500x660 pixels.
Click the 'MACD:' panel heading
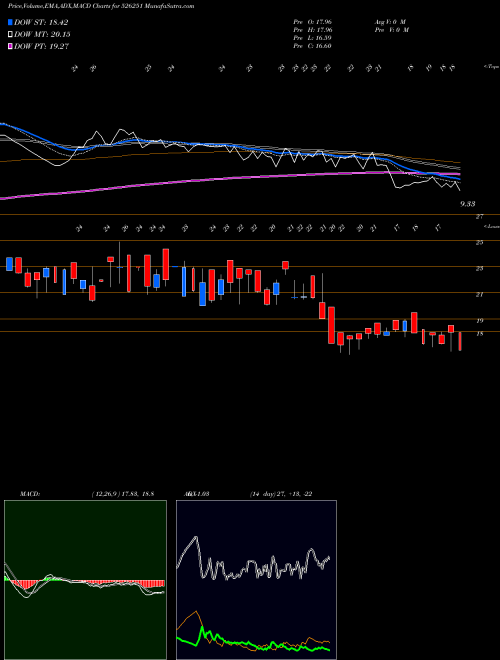(29, 494)
